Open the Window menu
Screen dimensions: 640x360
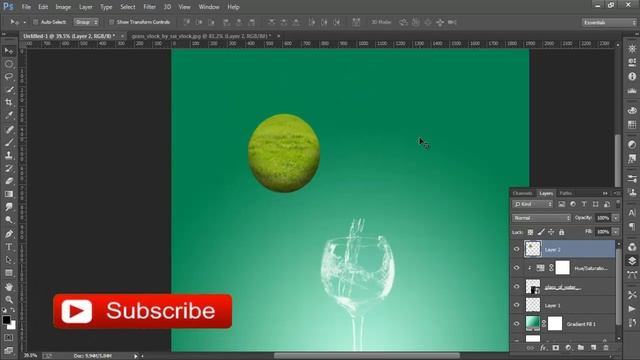click(x=209, y=7)
